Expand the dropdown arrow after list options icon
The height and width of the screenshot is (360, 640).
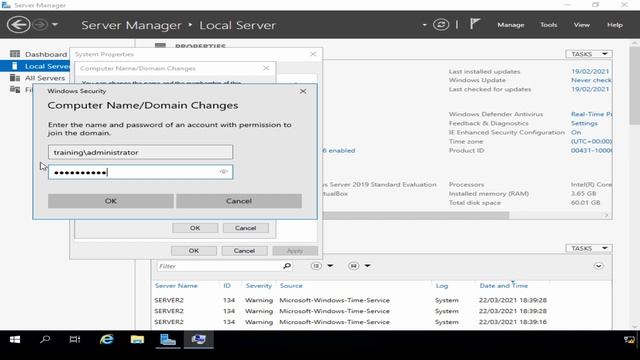(x=330, y=266)
